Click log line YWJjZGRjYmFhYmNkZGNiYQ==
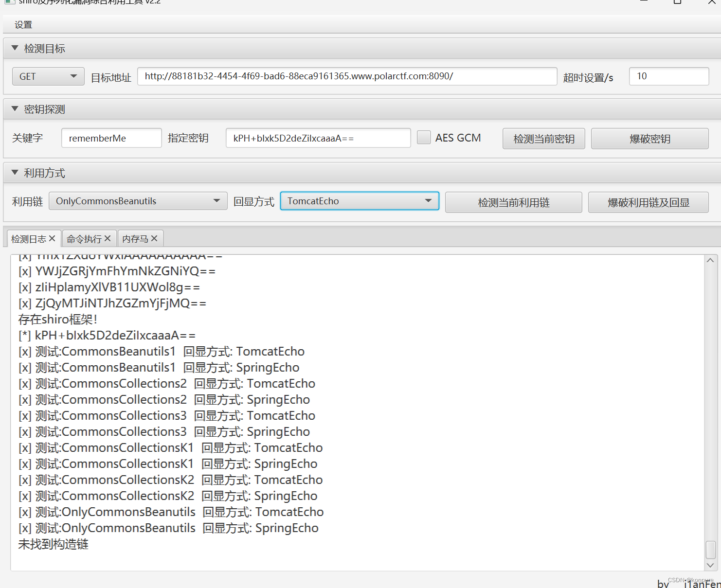Image resolution: width=721 pixels, height=588 pixels. coord(117,271)
